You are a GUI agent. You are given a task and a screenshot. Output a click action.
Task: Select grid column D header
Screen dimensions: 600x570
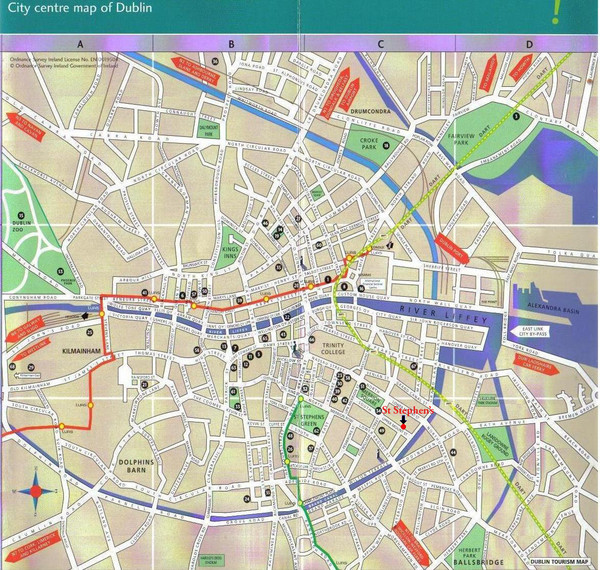pyautogui.click(x=528, y=43)
